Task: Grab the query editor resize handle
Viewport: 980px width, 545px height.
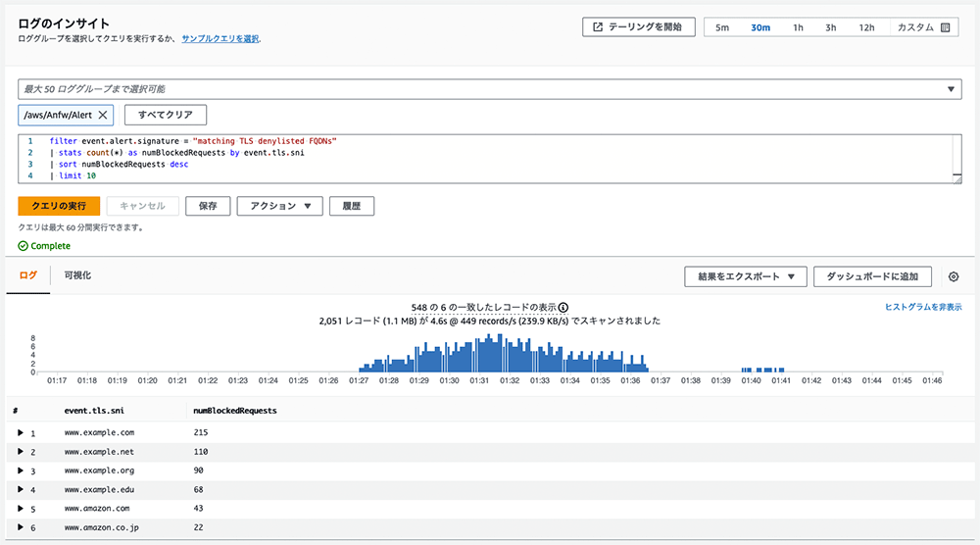Action: click(956, 178)
